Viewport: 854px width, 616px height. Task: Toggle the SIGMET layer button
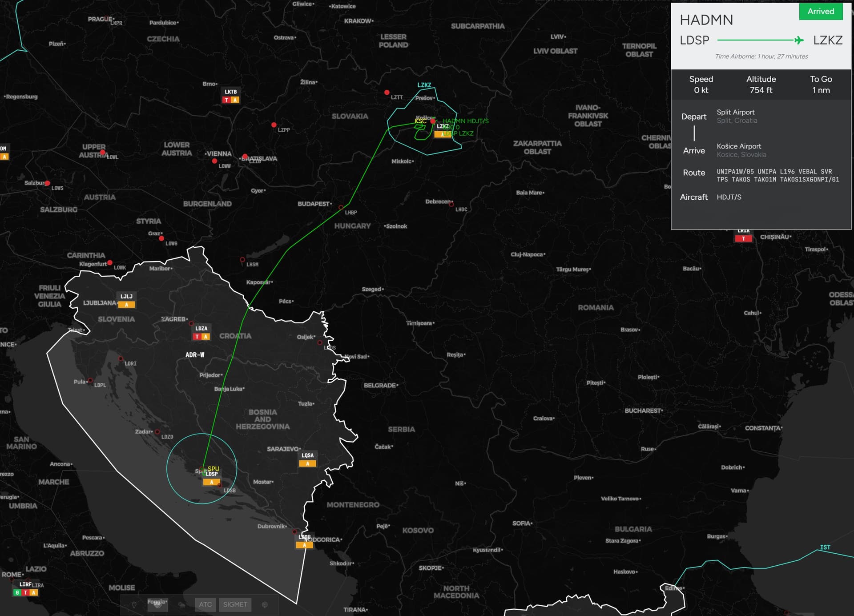tap(235, 604)
